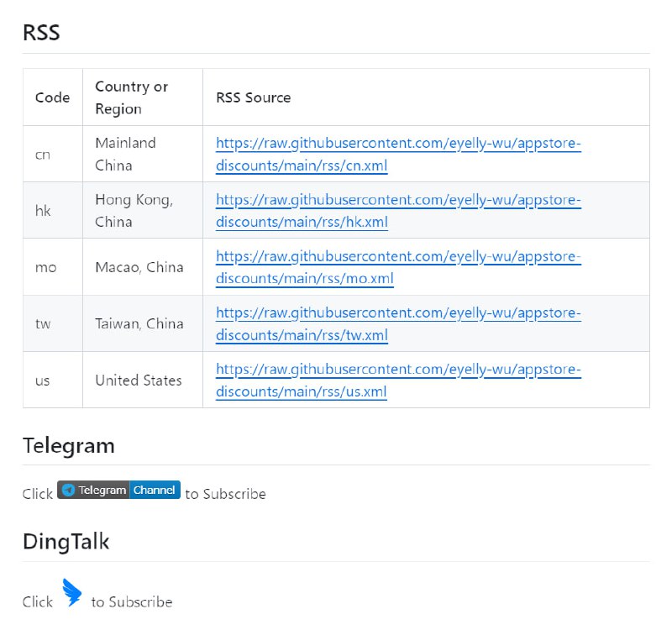The width and height of the screenshot is (672, 630).
Task: Click the Country or Region column header
Action: click(132, 97)
